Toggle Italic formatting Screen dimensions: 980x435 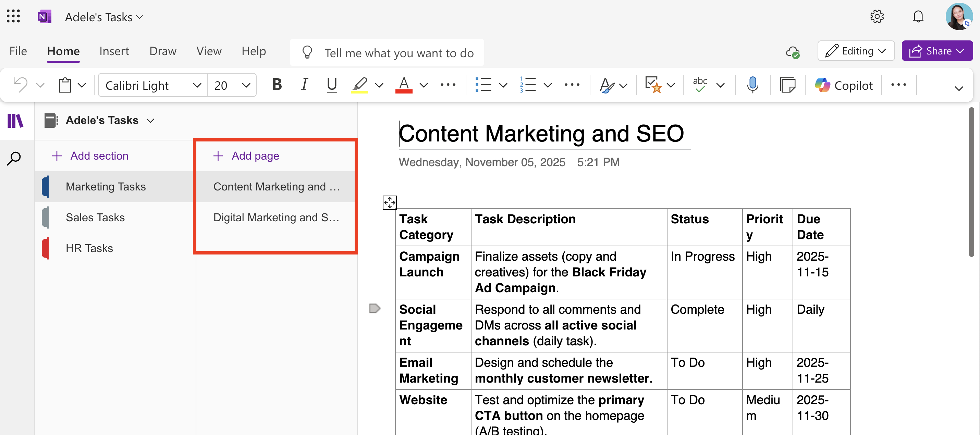(304, 85)
